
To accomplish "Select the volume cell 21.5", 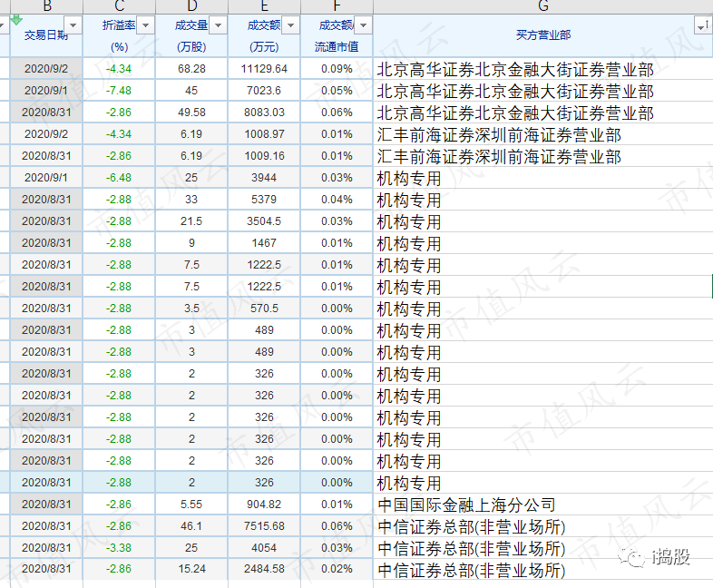I will click(x=192, y=221).
